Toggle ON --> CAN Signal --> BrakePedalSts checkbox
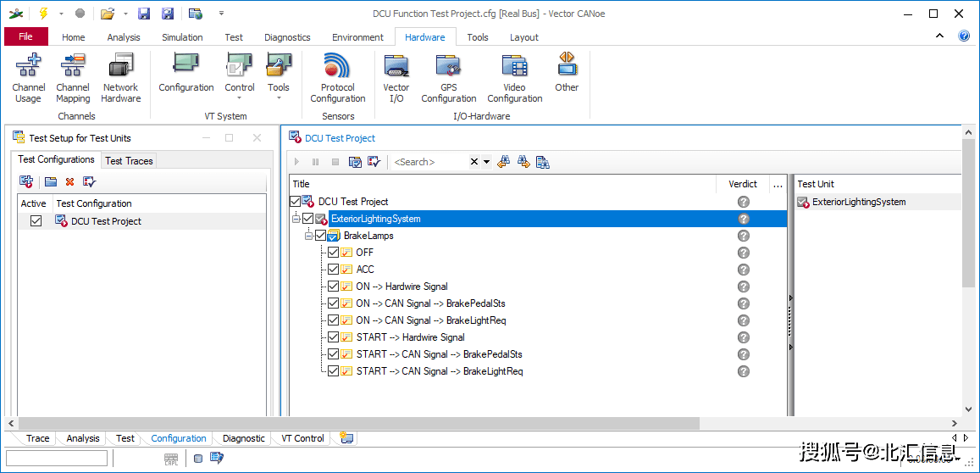980x473 pixels. (333, 303)
